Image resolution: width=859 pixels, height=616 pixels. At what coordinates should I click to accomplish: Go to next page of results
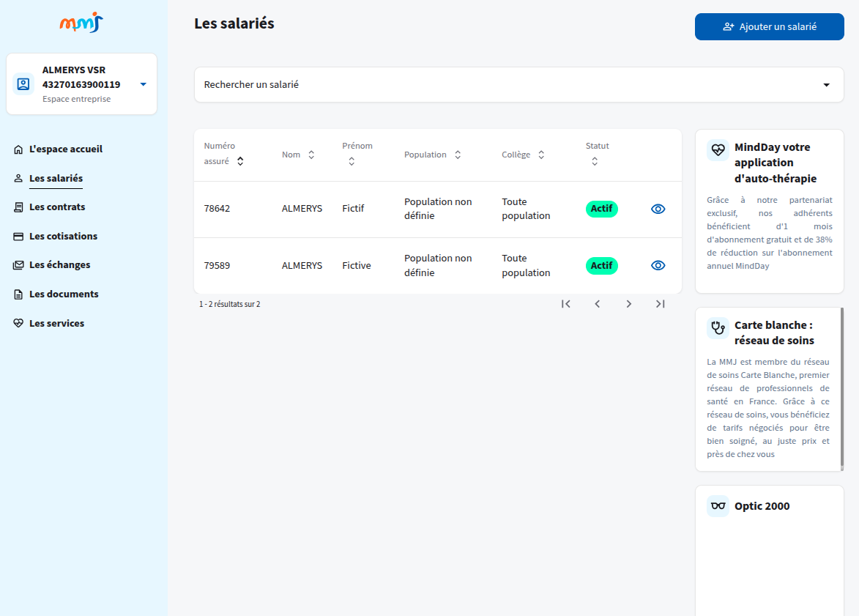pos(629,304)
